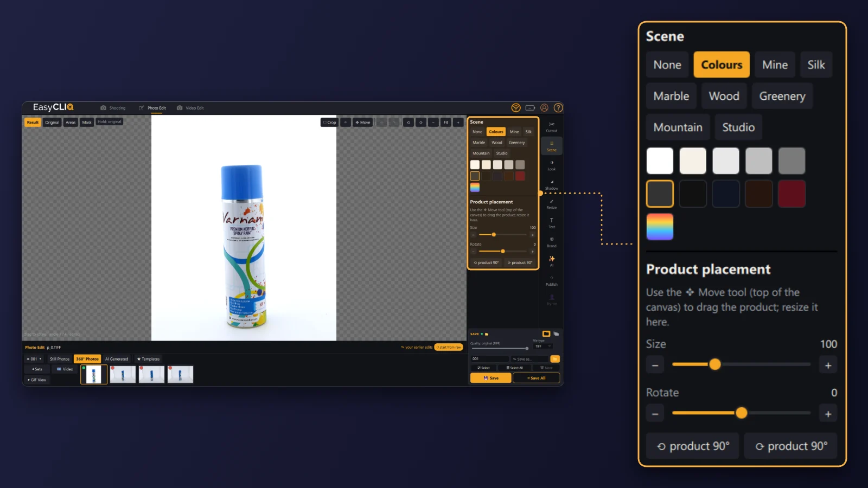Image resolution: width=868 pixels, height=488 pixels.
Task: Click the battery status icon in the header
Action: pyautogui.click(x=530, y=108)
